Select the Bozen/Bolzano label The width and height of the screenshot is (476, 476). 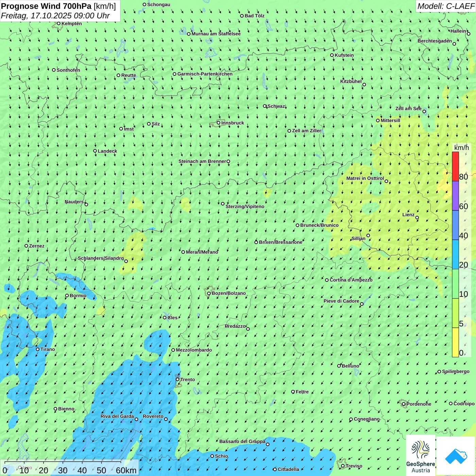tap(229, 293)
